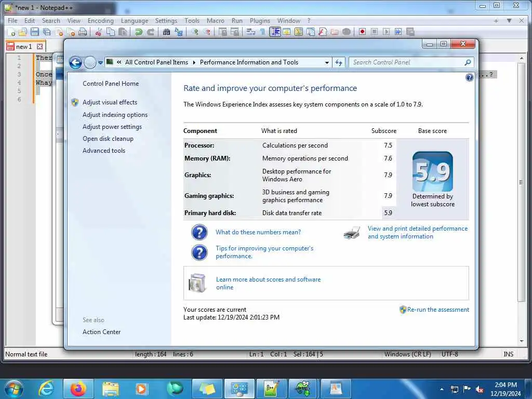The height and width of the screenshot is (399, 532).
Task: Click the Start Recording macro icon
Action: (362, 32)
